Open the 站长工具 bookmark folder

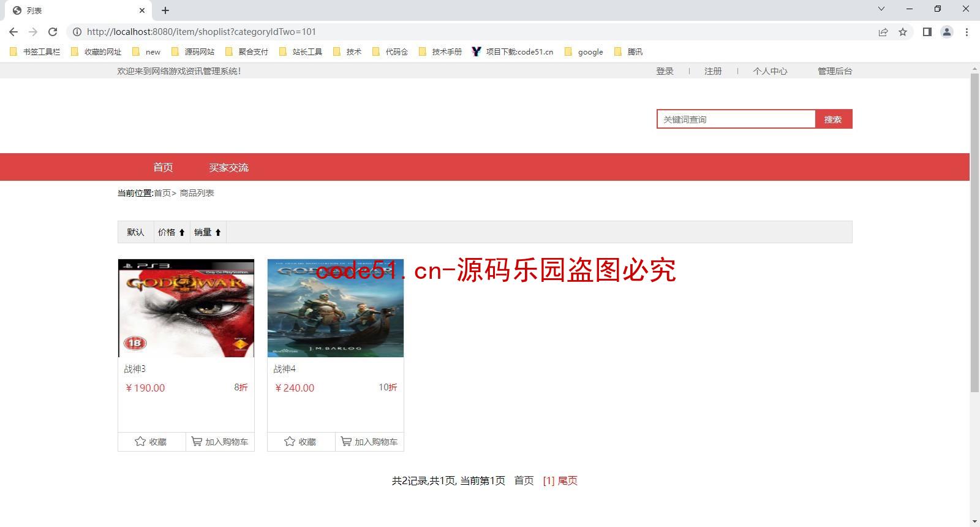tap(301, 52)
